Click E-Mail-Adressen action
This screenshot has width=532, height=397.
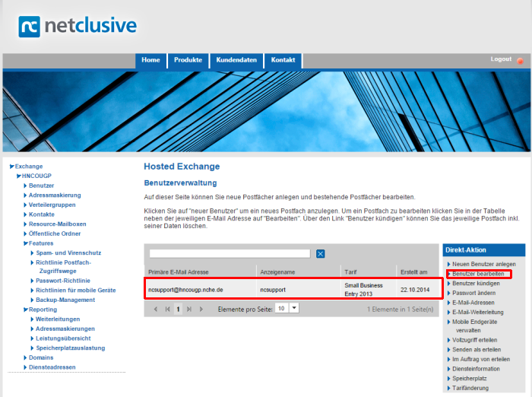click(x=473, y=303)
